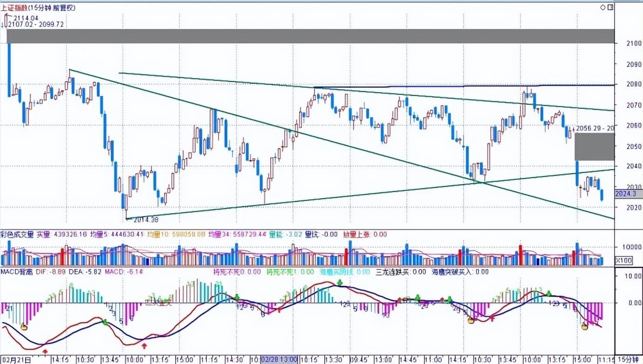Select the blue horizontal line near 2080
Screen dimensions: 643x364
point(464,86)
